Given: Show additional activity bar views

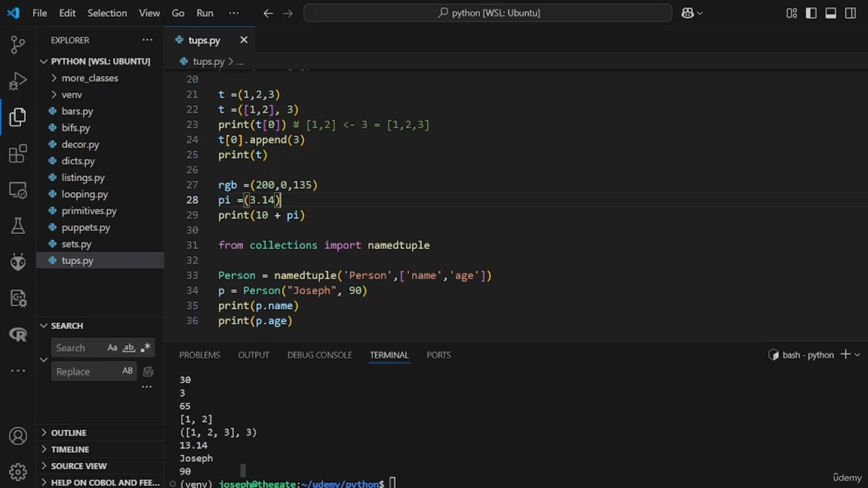Looking at the screenshot, I should [x=18, y=371].
